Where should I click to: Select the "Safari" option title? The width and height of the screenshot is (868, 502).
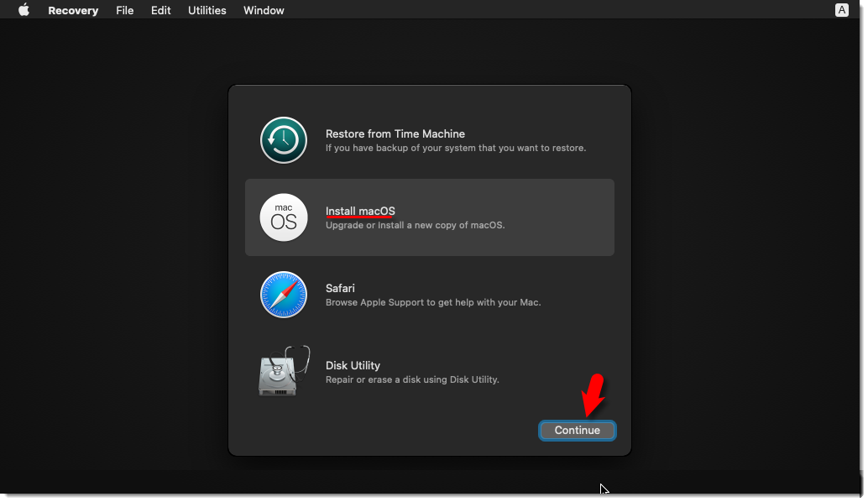(x=340, y=289)
